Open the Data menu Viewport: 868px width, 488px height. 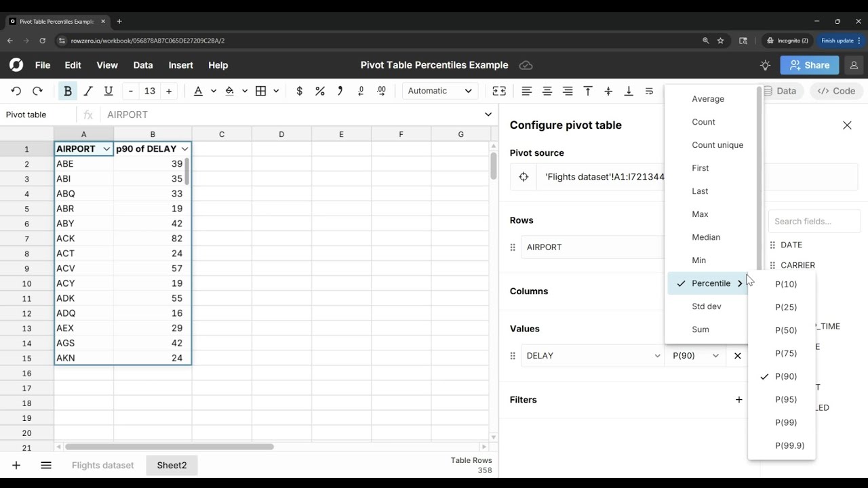point(143,65)
